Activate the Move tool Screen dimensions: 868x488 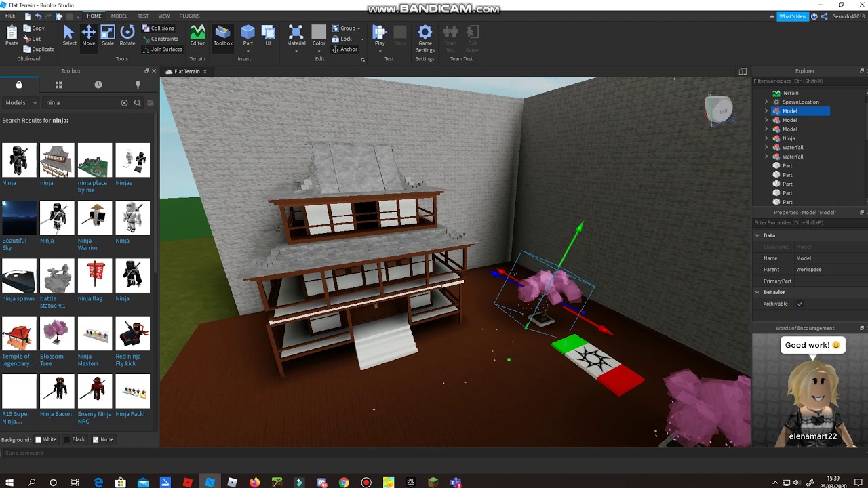pos(89,36)
